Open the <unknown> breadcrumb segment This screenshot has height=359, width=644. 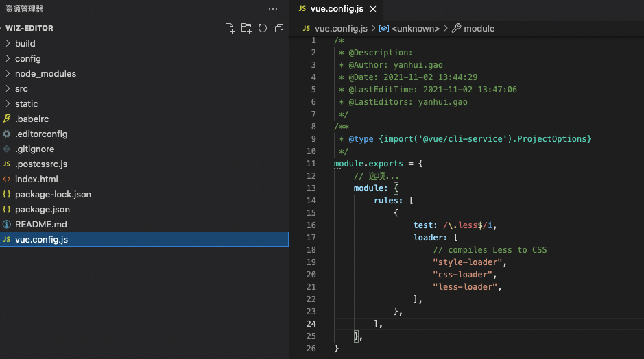[x=416, y=28]
